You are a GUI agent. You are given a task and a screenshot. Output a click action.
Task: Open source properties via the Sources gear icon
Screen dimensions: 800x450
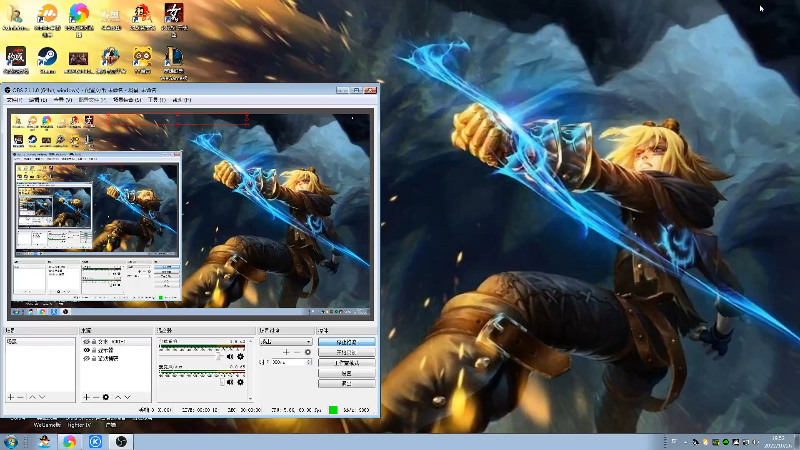click(x=106, y=397)
